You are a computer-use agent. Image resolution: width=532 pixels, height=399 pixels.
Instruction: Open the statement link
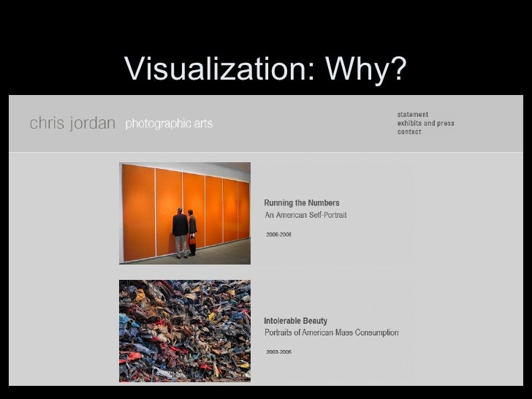tap(413, 114)
